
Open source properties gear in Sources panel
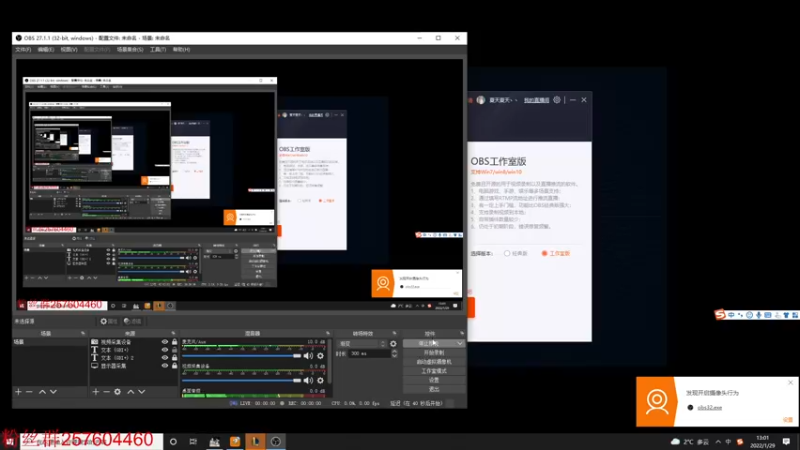pyautogui.click(x=117, y=391)
